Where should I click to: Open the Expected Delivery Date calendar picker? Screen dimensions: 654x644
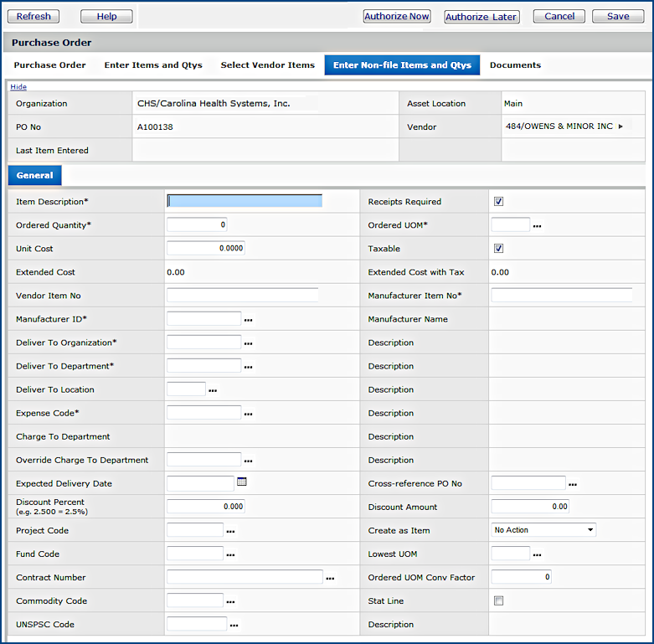pos(242,482)
